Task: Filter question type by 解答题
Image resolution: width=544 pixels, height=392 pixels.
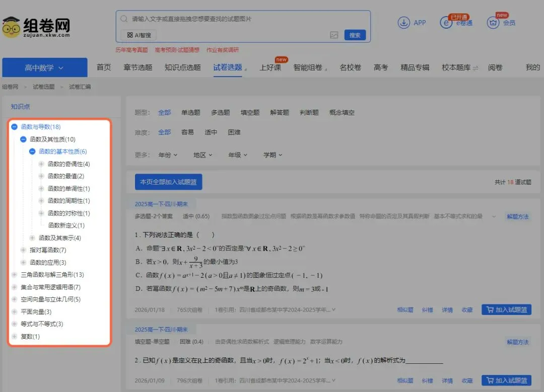Action: 280,112
